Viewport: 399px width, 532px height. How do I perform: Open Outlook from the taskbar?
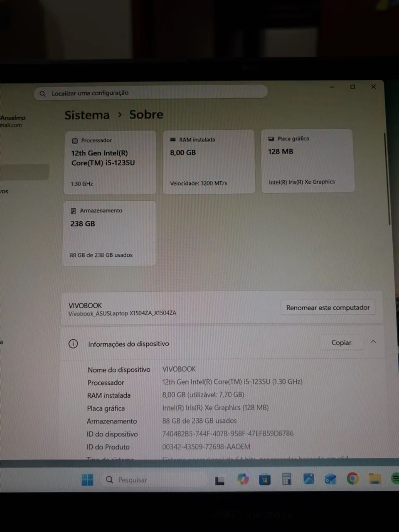[330, 479]
